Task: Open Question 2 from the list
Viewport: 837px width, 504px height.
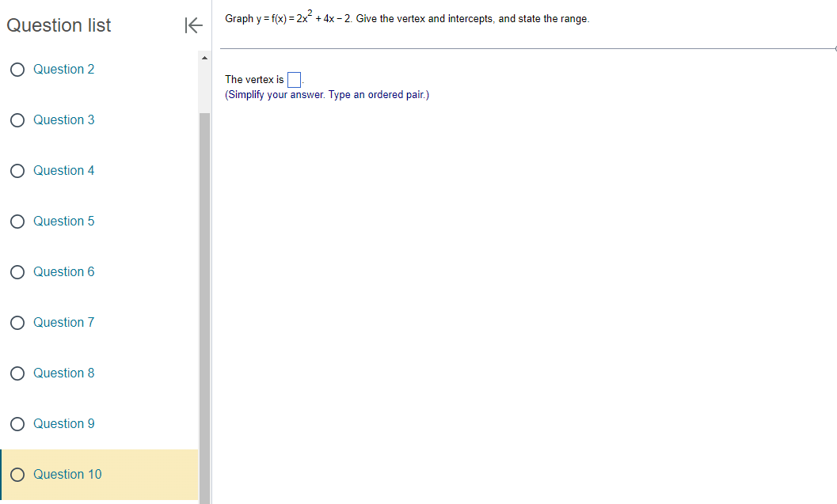Action: [63, 69]
